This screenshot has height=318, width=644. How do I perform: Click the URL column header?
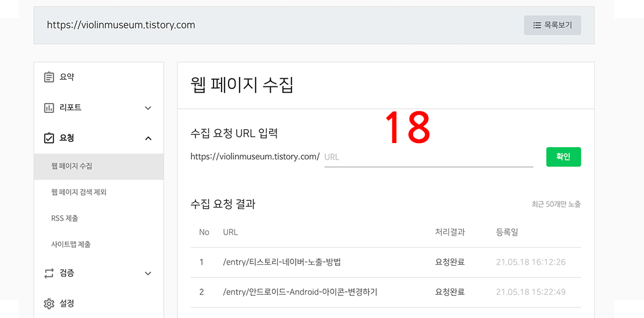pyautogui.click(x=230, y=232)
